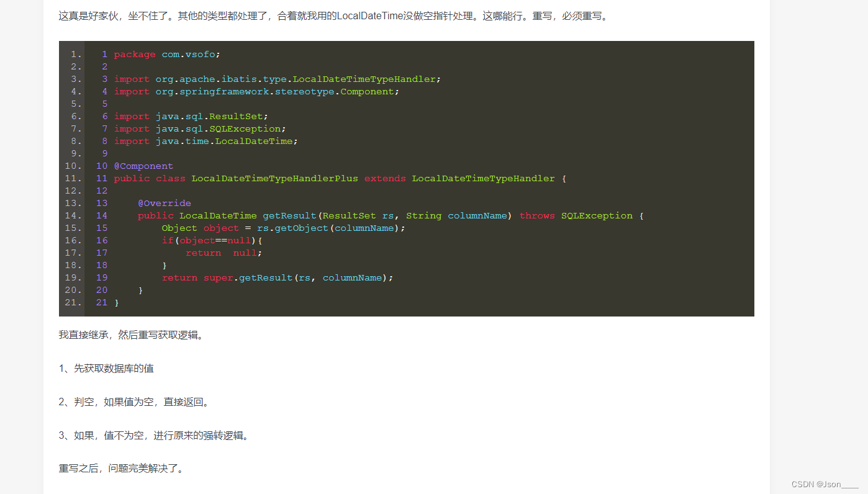Click the step '1、先获取数据库的值'
The height and width of the screenshot is (494, 868).
pos(106,369)
